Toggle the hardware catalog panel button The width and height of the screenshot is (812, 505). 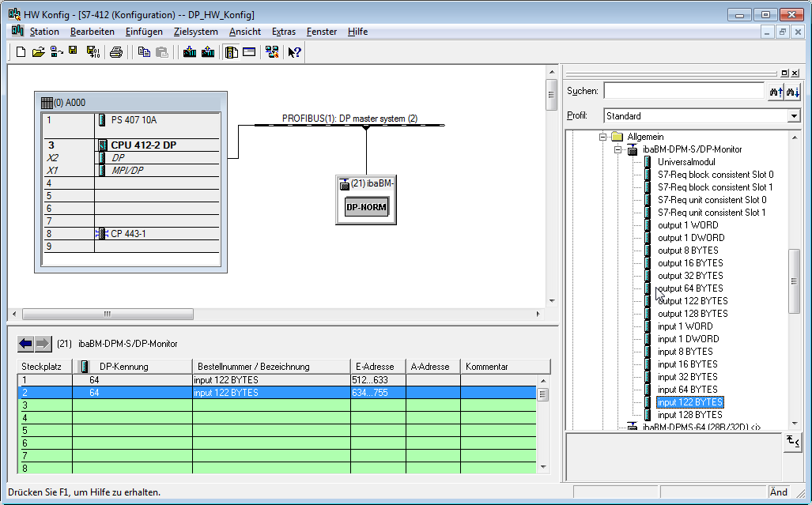tap(232, 52)
